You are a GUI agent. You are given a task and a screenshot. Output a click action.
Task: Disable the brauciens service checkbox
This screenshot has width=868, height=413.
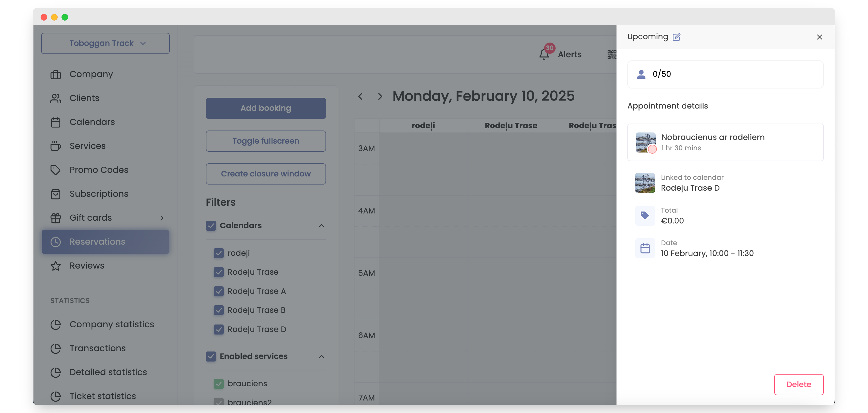tap(218, 384)
